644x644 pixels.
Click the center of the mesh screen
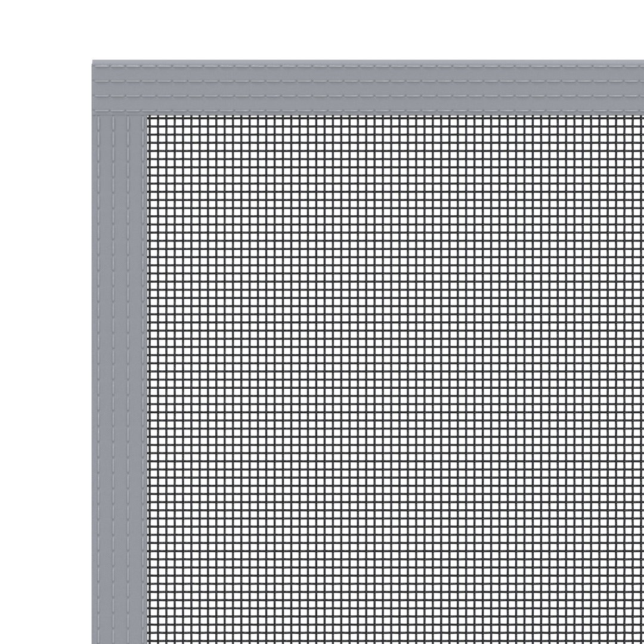(396, 379)
